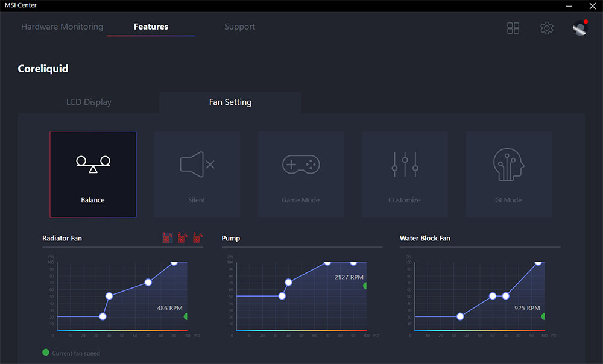Screen dimensions: 603x364
Task: Click Water Block Fan 50% point near 70°C
Action: (506, 296)
